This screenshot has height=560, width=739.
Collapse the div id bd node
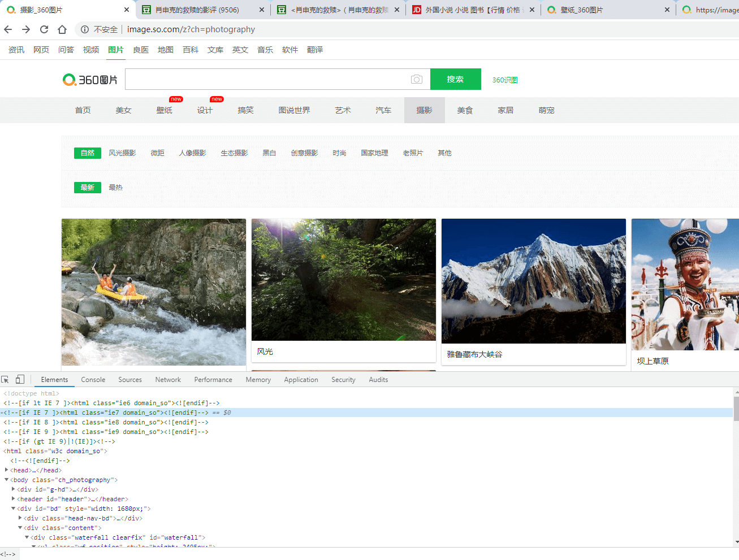tap(14, 509)
